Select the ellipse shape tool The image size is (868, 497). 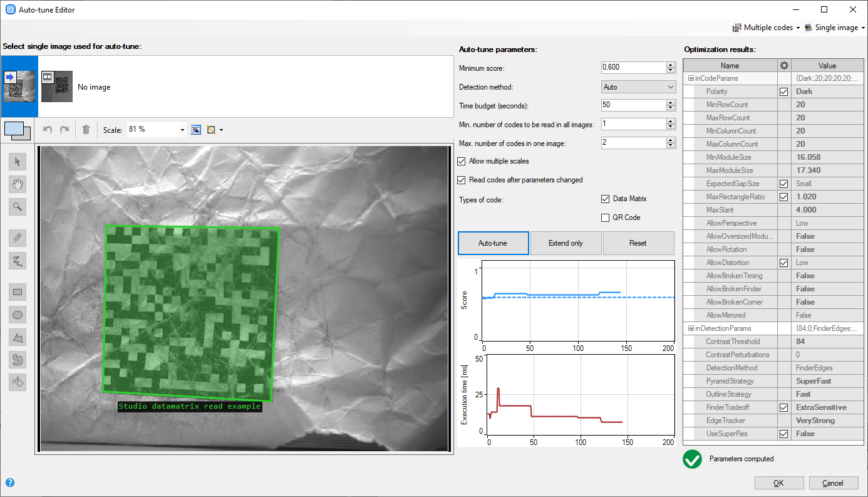click(x=18, y=315)
